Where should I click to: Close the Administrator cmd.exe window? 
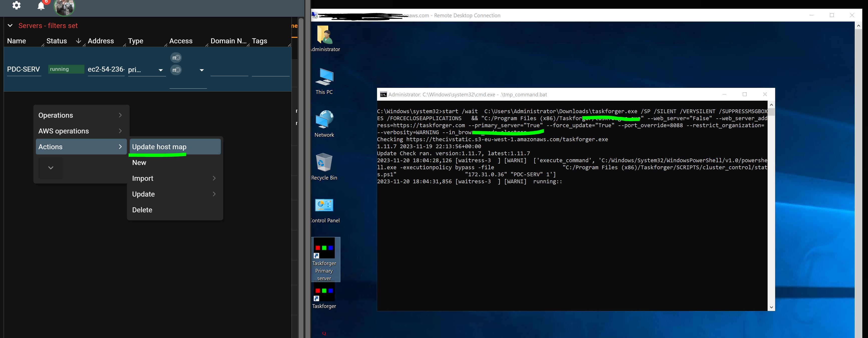point(765,94)
